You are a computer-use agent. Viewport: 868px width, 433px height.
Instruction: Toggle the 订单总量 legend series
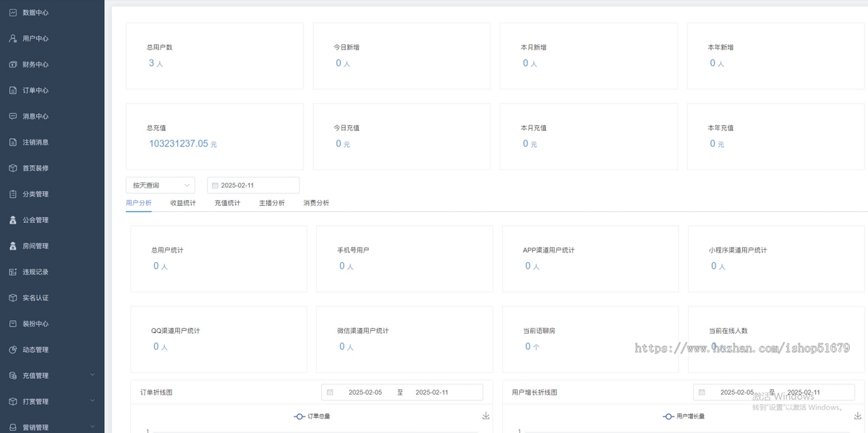point(312,416)
